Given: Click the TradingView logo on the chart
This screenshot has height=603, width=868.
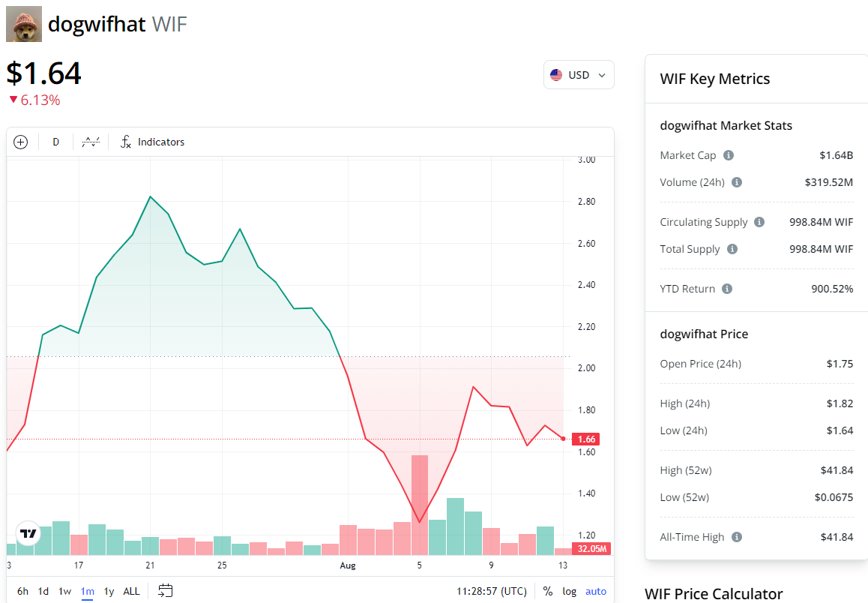Looking at the screenshot, I should tap(28, 534).
